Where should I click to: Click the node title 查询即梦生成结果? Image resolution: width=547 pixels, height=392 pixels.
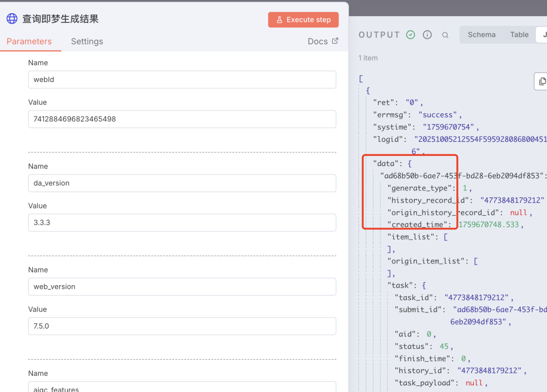pos(60,19)
